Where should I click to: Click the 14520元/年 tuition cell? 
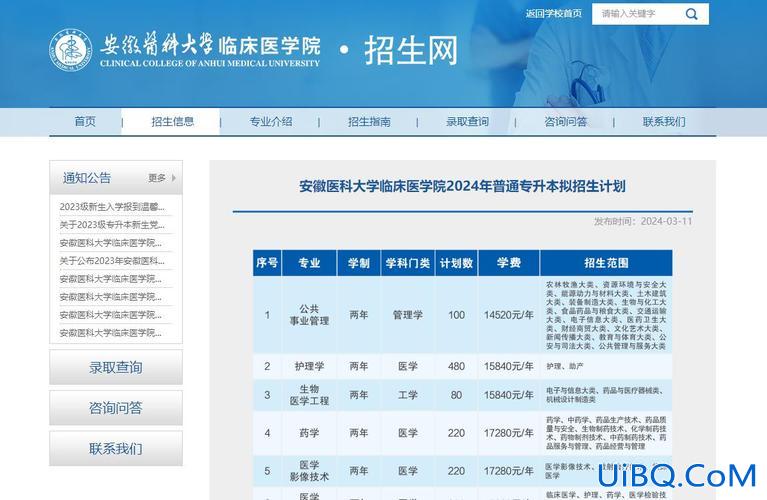(509, 315)
